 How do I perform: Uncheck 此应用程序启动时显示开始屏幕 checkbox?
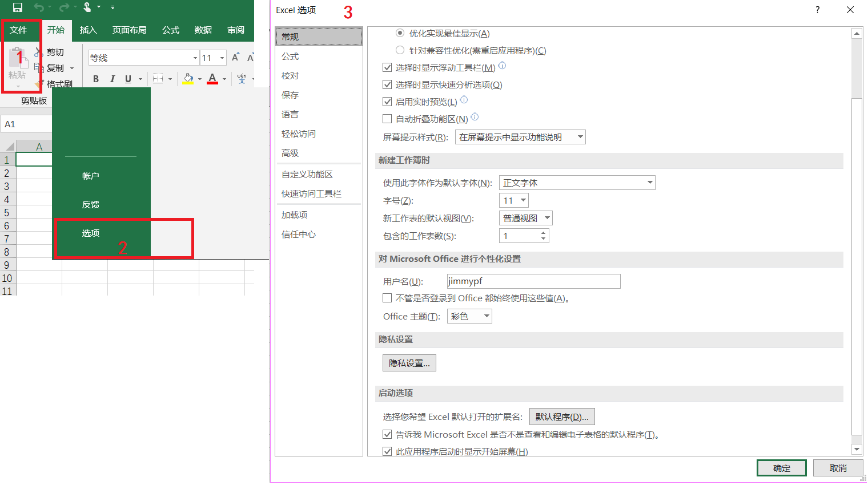pos(387,451)
